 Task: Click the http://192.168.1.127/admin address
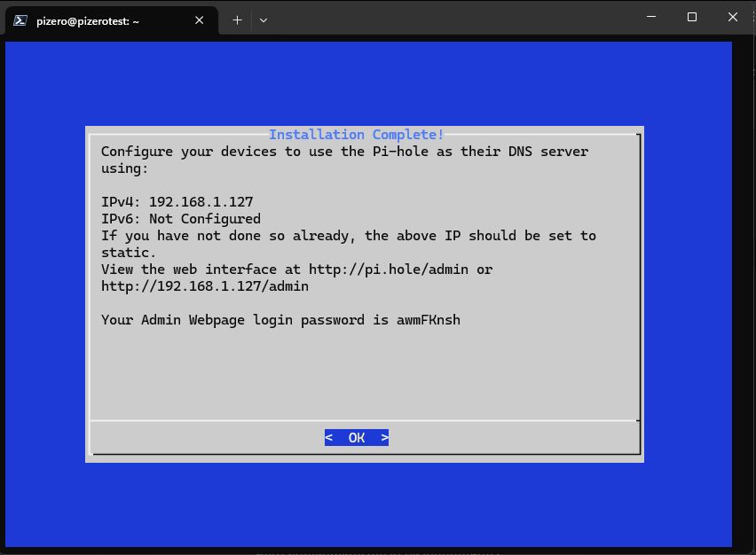pos(205,286)
